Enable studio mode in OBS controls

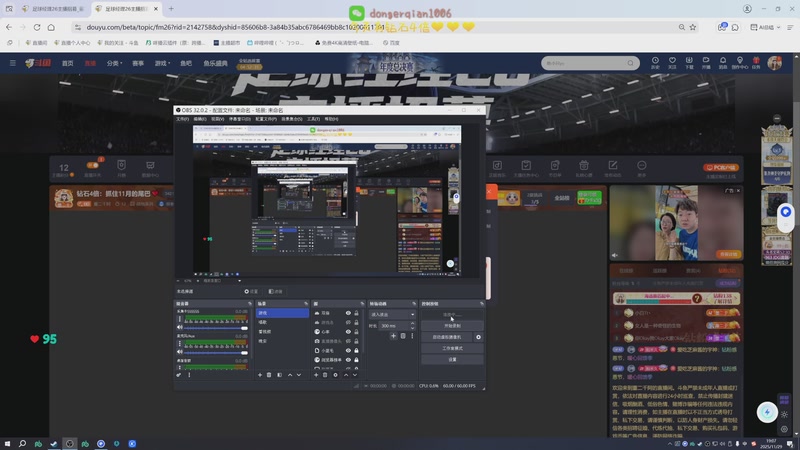(452, 348)
